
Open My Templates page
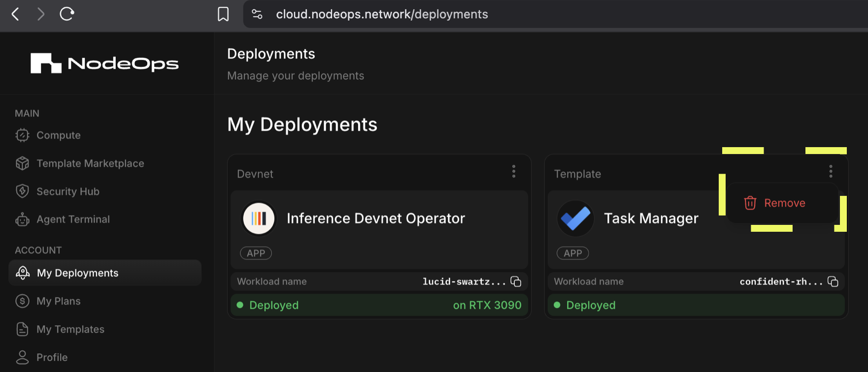point(70,329)
